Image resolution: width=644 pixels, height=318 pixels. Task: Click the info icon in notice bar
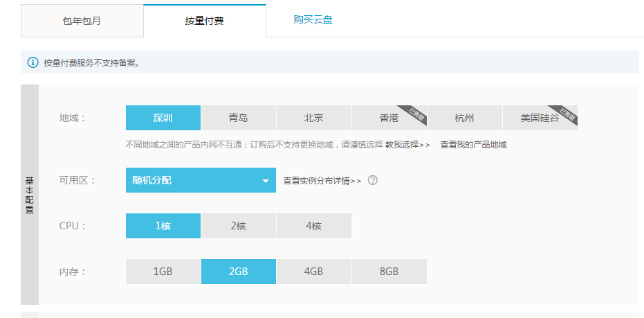33,63
